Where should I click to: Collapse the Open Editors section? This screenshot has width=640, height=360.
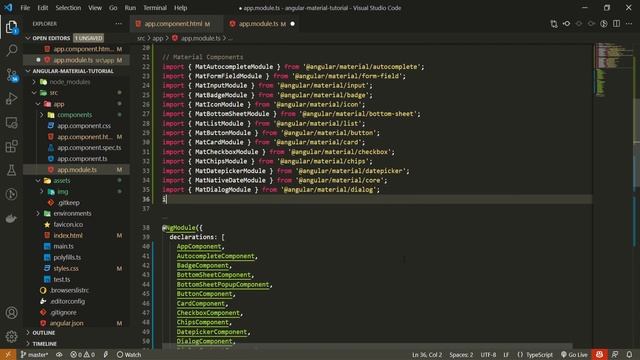(x=51, y=38)
